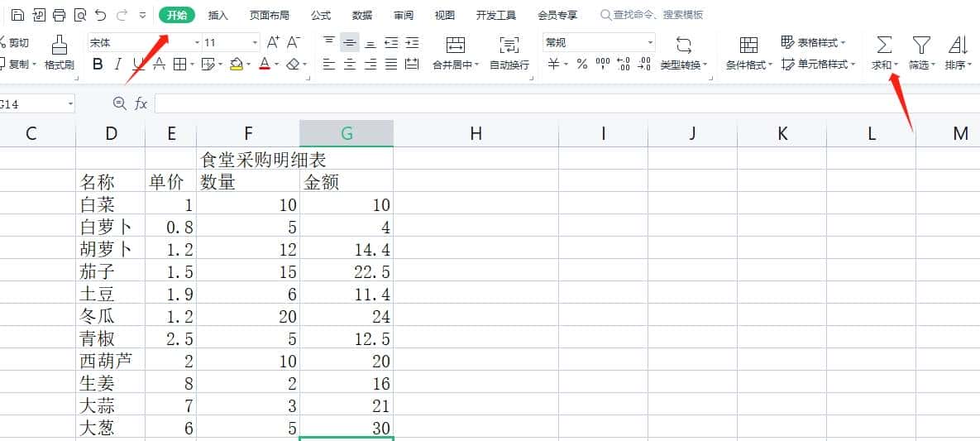Click the greyed Redo arrow
The height and width of the screenshot is (441, 980).
[122, 15]
